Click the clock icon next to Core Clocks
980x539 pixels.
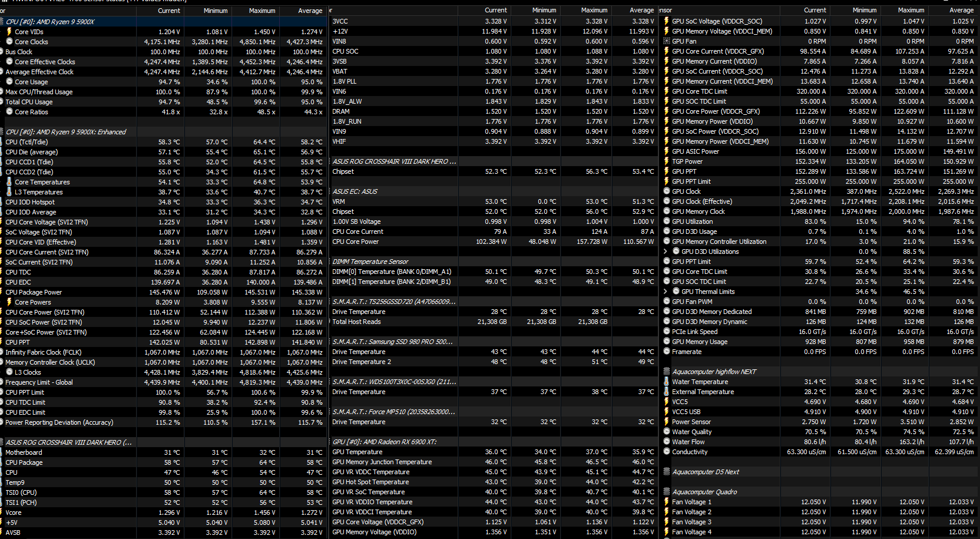9,42
